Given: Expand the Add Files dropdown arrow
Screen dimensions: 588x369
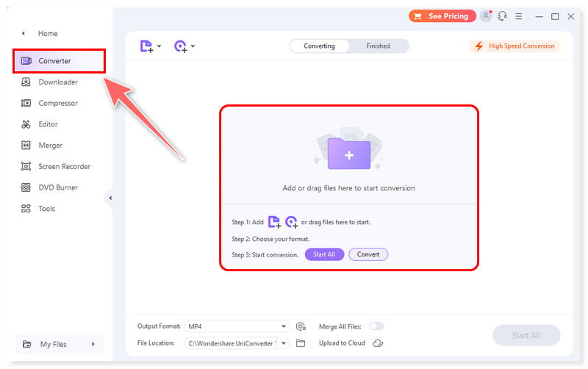Looking at the screenshot, I should tap(159, 47).
